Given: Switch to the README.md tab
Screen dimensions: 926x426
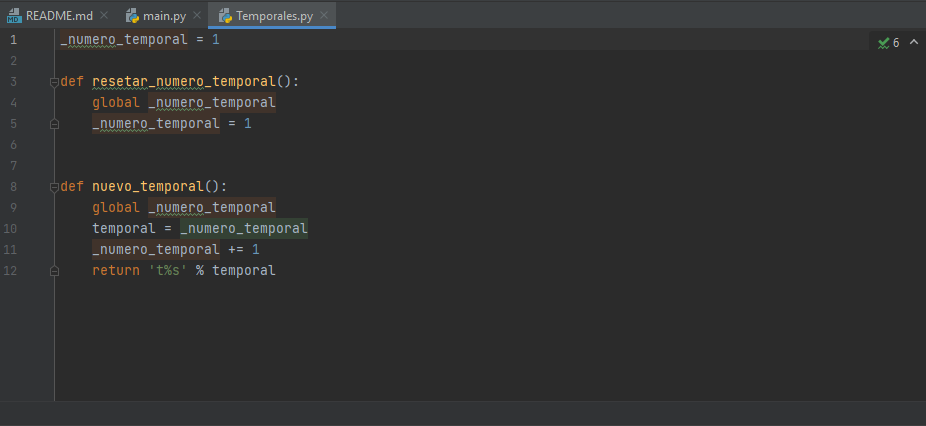Looking at the screenshot, I should [x=58, y=16].
